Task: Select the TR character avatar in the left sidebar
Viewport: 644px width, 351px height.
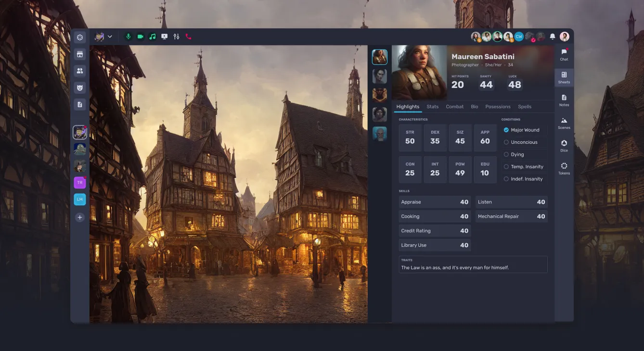Action: click(x=80, y=182)
